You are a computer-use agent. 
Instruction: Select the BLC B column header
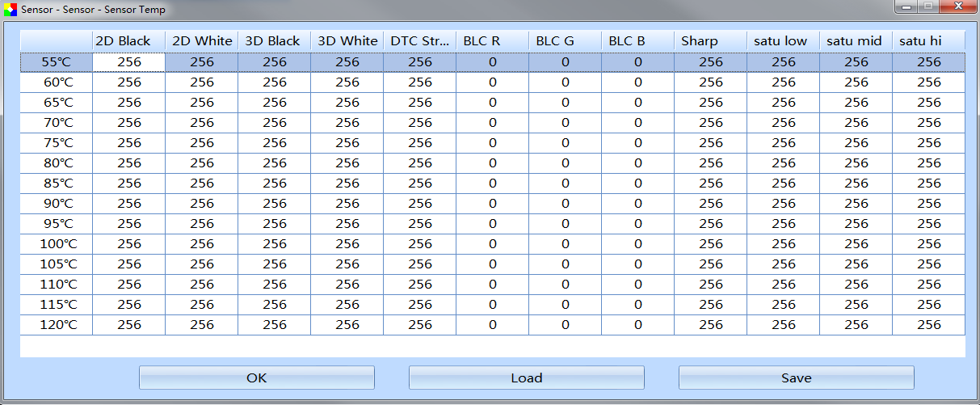coord(638,41)
